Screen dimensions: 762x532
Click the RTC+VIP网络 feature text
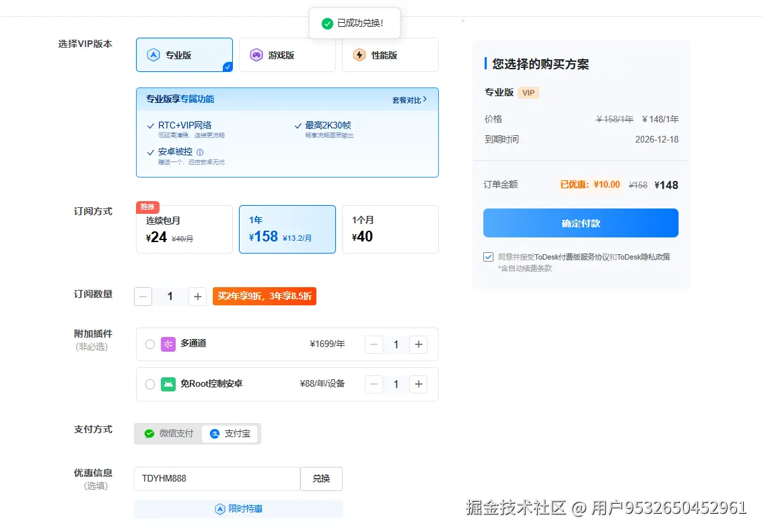click(x=184, y=125)
